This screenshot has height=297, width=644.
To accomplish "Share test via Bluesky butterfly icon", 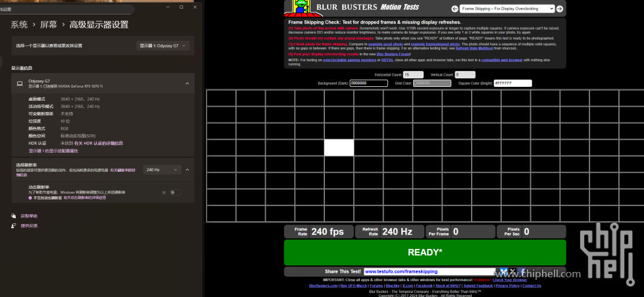I will 503,271.
